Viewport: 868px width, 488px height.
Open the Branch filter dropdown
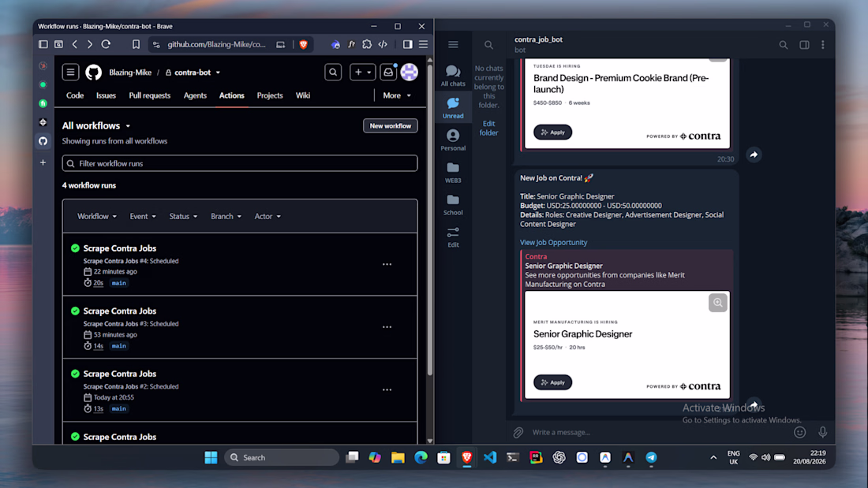click(x=226, y=216)
